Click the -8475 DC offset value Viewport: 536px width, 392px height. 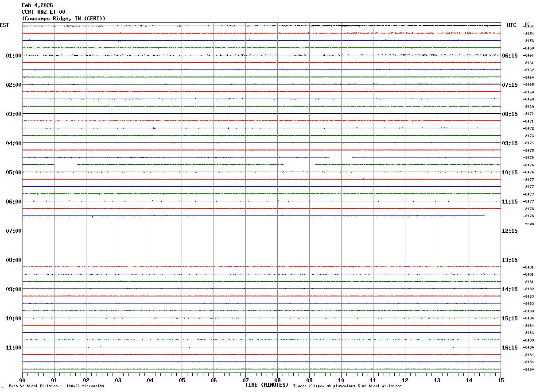tap(528, 150)
